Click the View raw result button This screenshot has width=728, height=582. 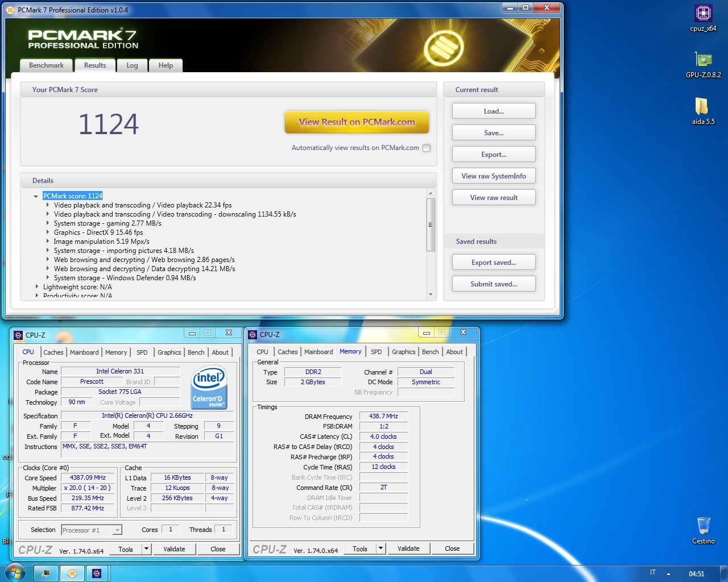(x=494, y=198)
